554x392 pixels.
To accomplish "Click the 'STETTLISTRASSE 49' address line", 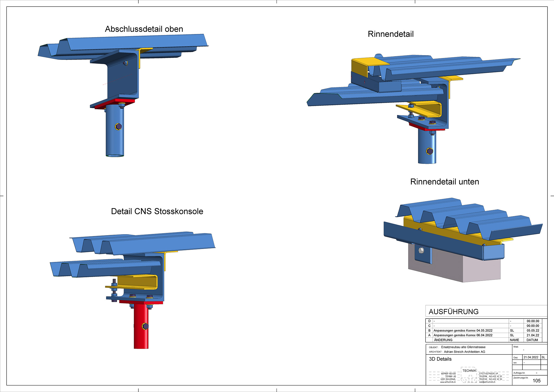I will click(488, 373).
